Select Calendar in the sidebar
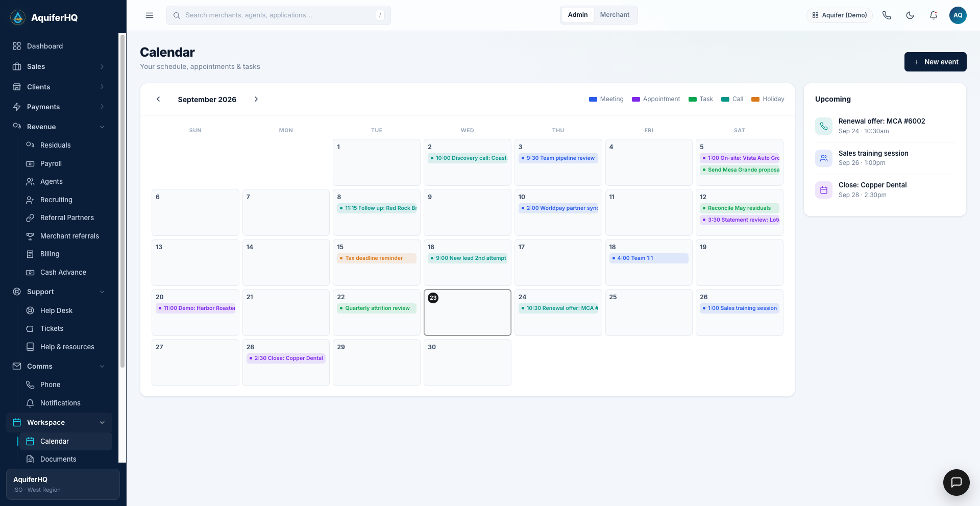980x506 pixels. pyautogui.click(x=66, y=441)
